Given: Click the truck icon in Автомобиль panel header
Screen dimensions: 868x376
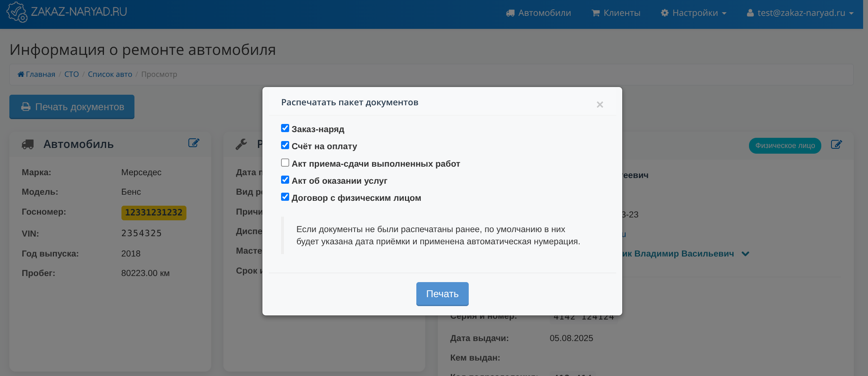Looking at the screenshot, I should tap(28, 144).
